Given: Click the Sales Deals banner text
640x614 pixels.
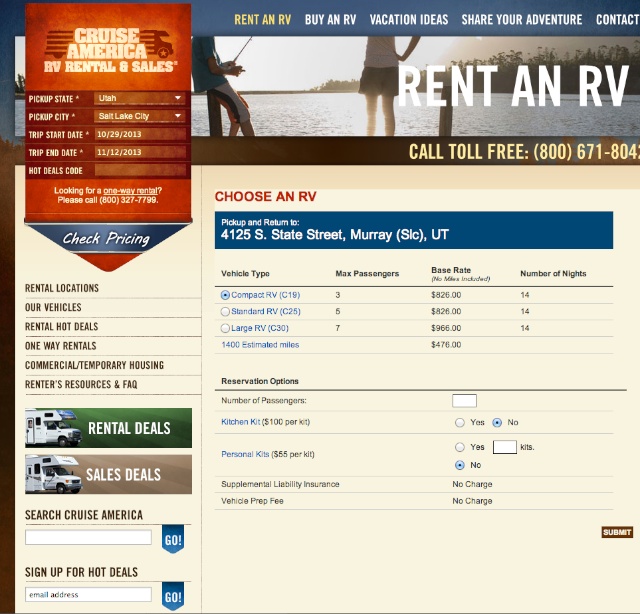Looking at the screenshot, I should coord(123,475).
